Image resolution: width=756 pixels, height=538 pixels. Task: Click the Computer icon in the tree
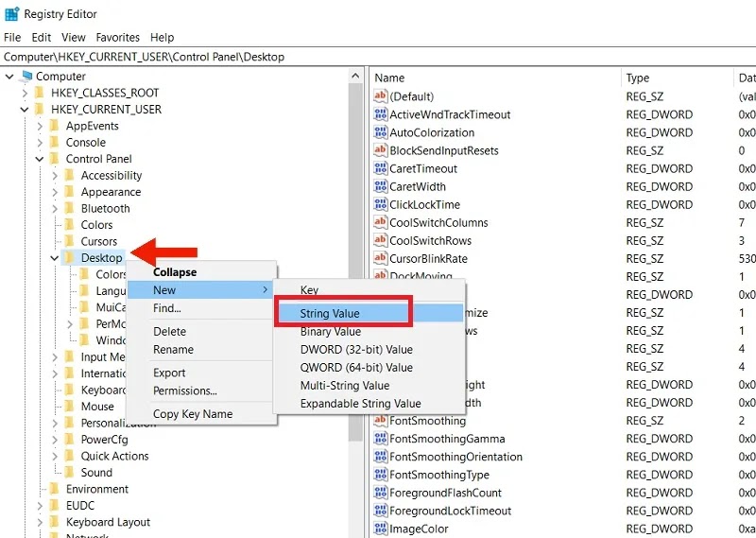click(x=27, y=77)
